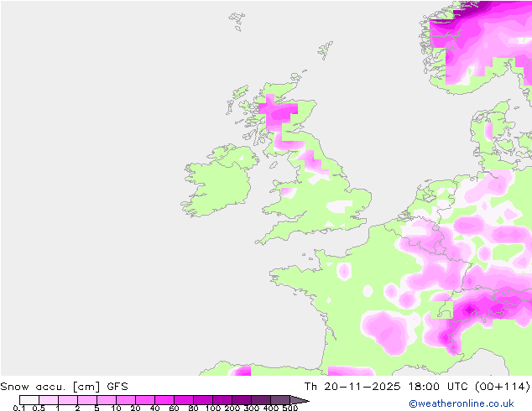
Task: Click the 0.1–0.5 cm legend swatch
Action: click(29, 400)
